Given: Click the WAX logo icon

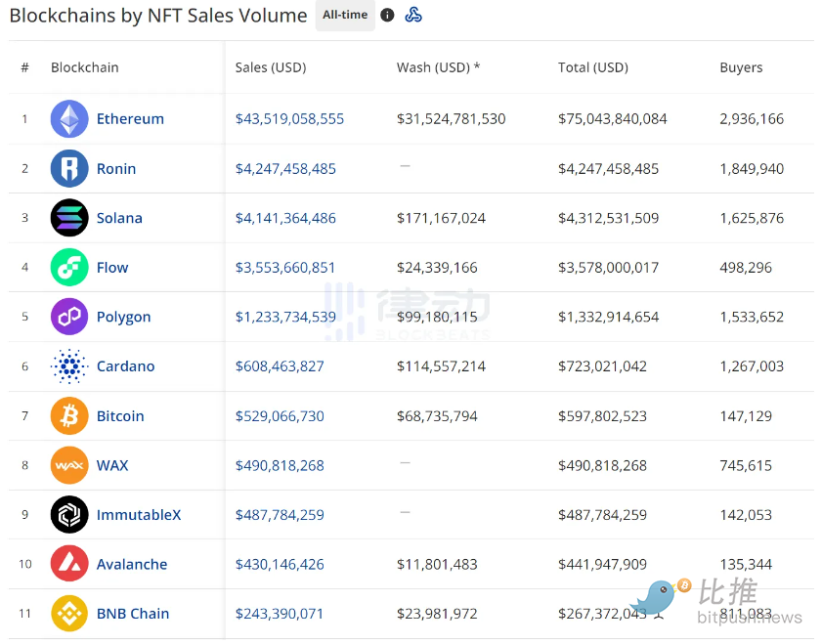Looking at the screenshot, I should click(69, 465).
